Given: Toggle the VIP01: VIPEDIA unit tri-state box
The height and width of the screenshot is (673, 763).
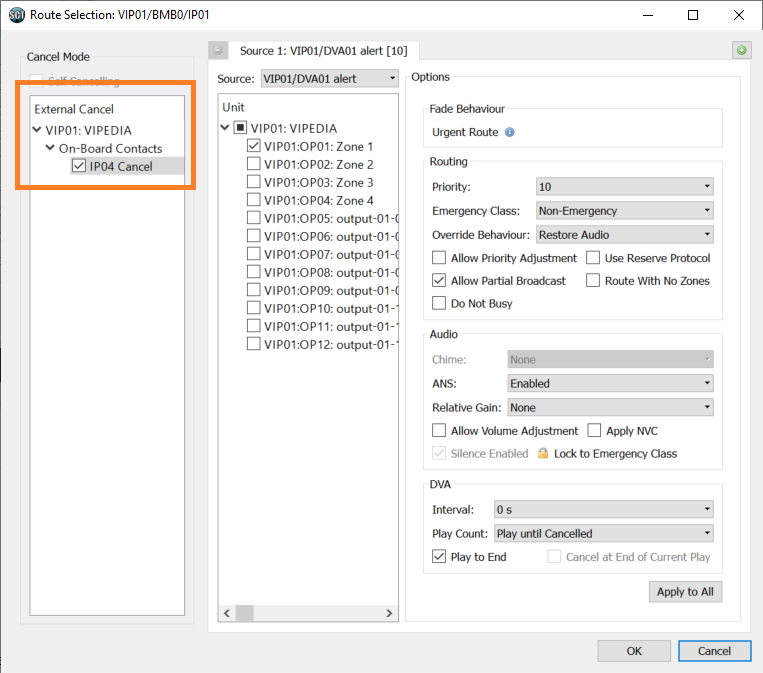Looking at the screenshot, I should pos(240,128).
